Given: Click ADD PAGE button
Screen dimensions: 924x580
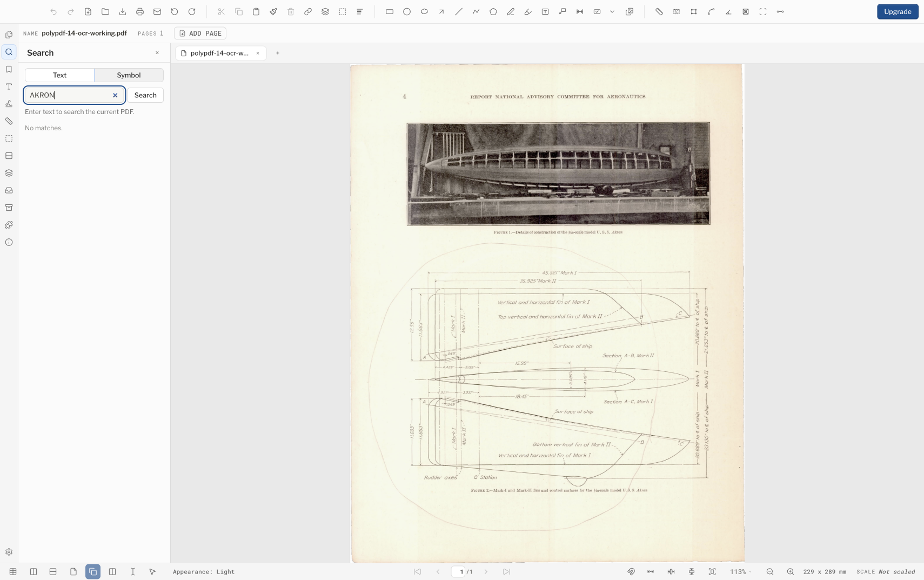Looking at the screenshot, I should [x=200, y=34].
